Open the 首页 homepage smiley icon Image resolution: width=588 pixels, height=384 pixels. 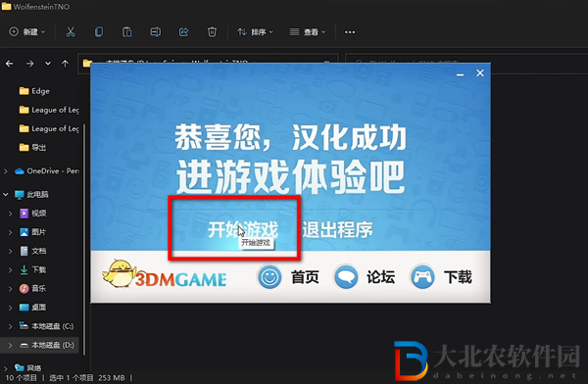[x=269, y=277]
